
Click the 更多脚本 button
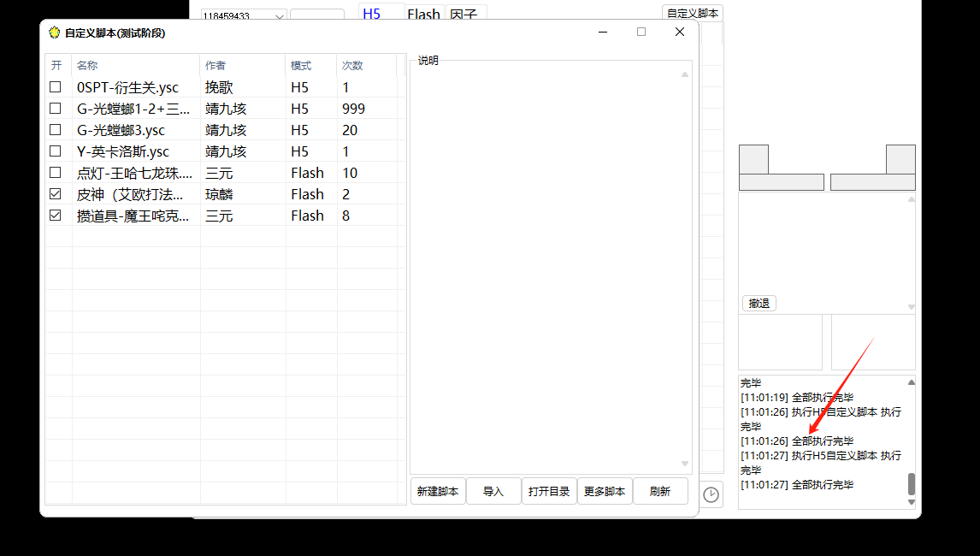(605, 492)
